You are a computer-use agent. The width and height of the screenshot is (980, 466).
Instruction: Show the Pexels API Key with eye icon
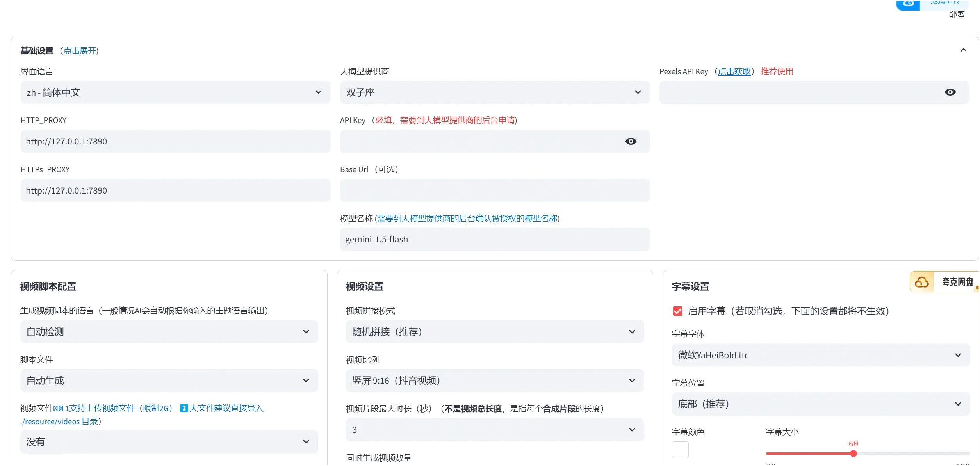pyautogui.click(x=950, y=92)
